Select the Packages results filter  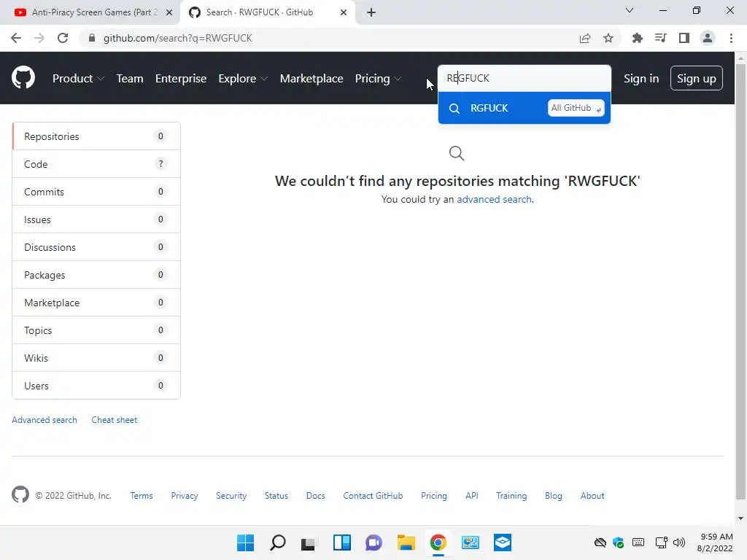pyautogui.click(x=96, y=275)
